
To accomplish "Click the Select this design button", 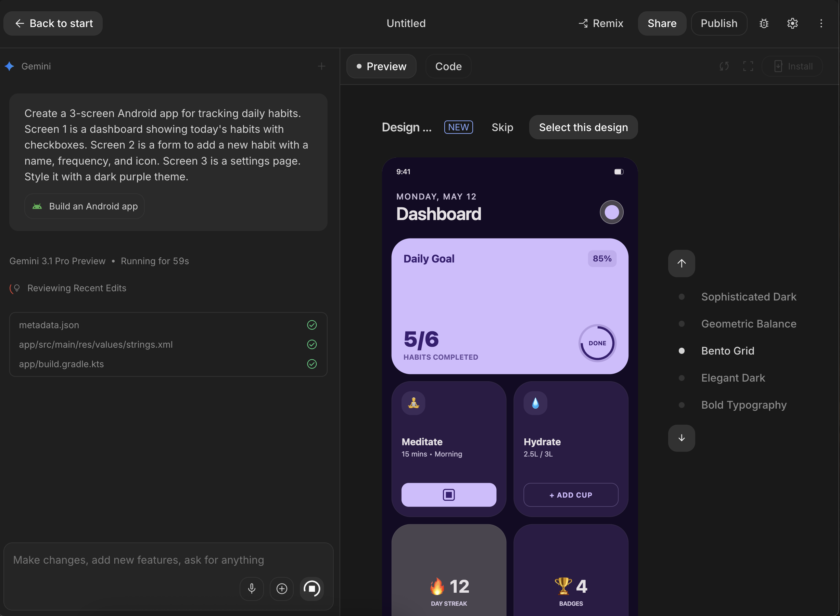I will pyautogui.click(x=583, y=128).
